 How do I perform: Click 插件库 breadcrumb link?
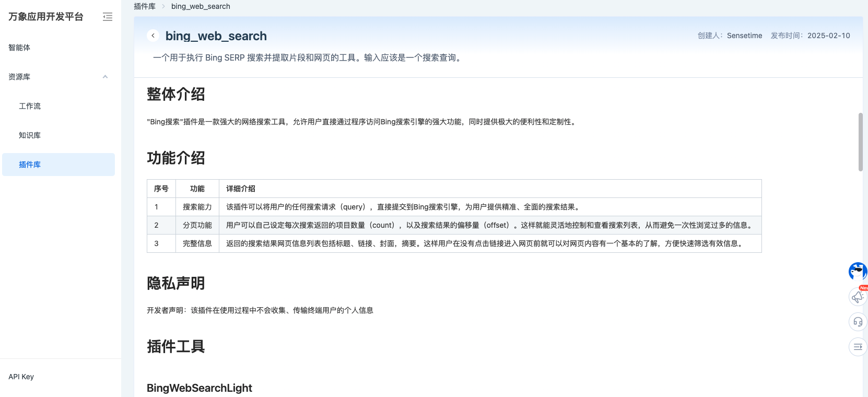(145, 6)
